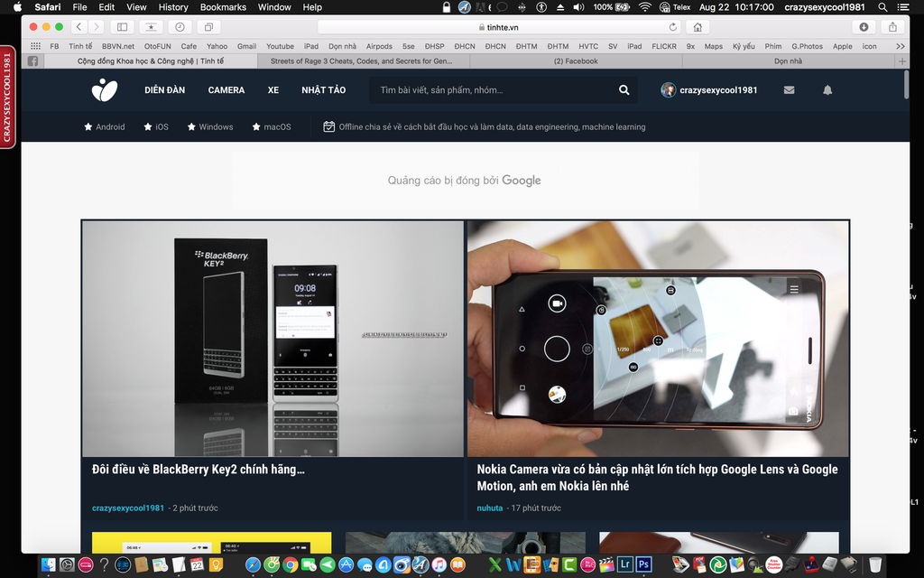Click the tinhte.vn address bar

(x=498, y=27)
